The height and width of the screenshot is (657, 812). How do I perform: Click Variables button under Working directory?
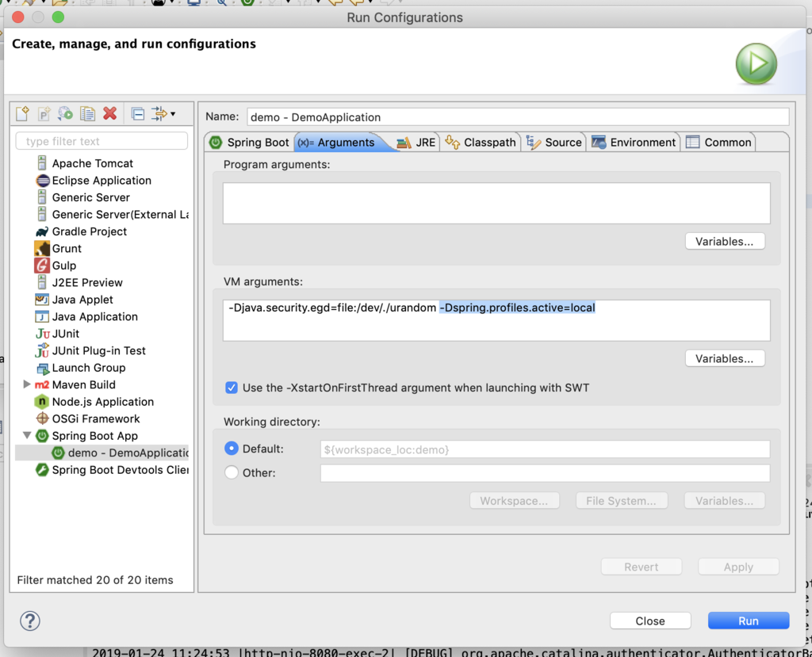[725, 501]
